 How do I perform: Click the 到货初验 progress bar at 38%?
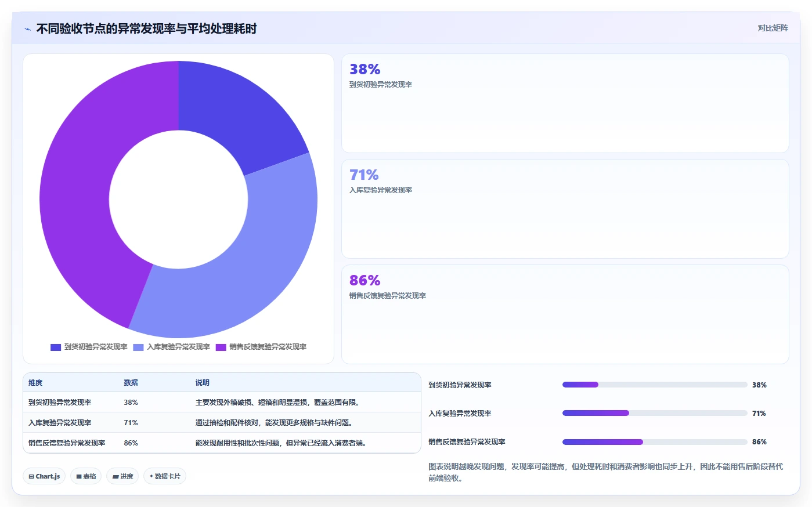[655, 385]
